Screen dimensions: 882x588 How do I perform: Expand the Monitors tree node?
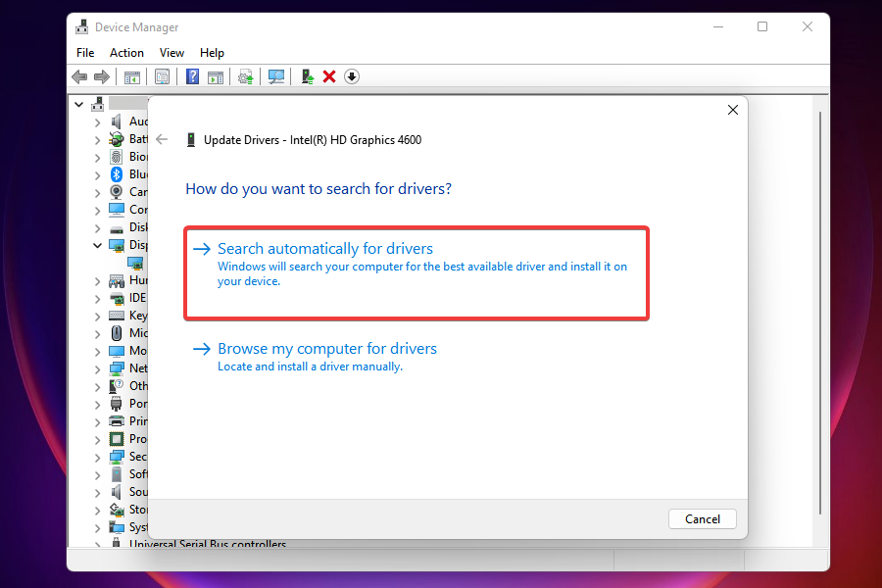(x=97, y=352)
